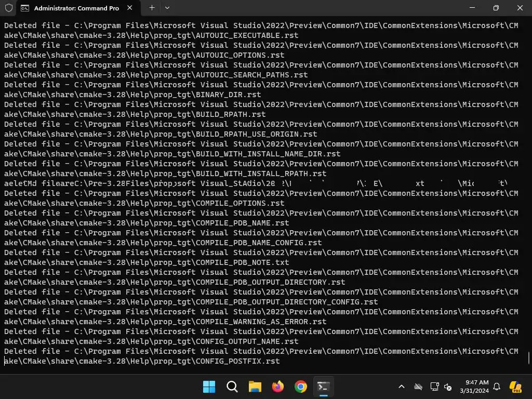
Task: Restore down the terminal window
Action: pyautogui.click(x=496, y=8)
